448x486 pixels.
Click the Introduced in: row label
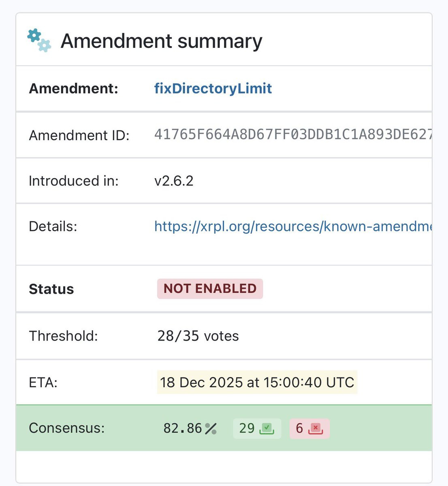(74, 181)
